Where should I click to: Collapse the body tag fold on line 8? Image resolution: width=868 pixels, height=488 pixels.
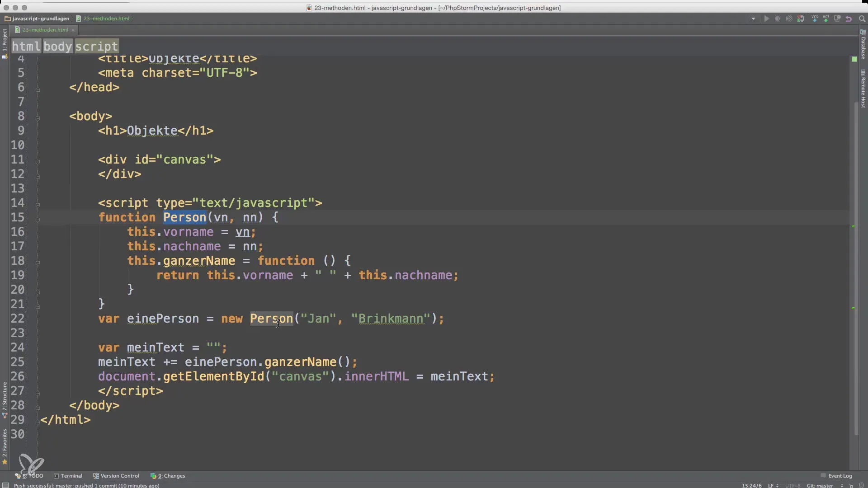click(x=38, y=118)
